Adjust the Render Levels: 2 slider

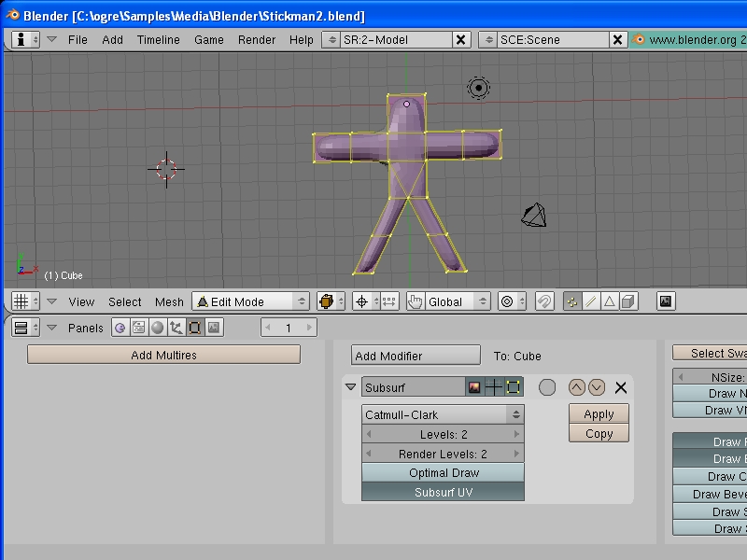[443, 454]
